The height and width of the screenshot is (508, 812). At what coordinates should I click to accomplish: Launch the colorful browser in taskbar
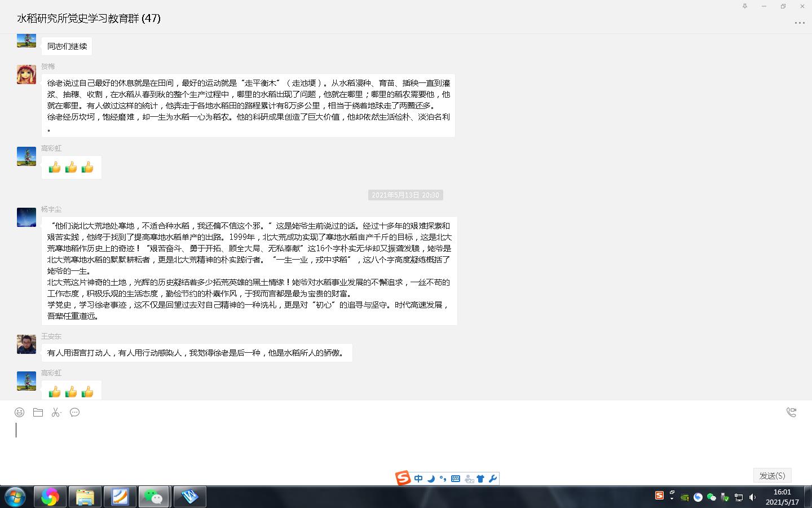click(x=50, y=497)
